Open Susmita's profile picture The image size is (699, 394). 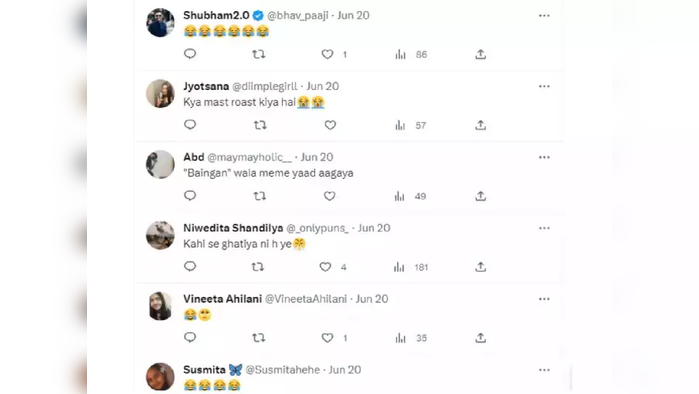coord(160,377)
